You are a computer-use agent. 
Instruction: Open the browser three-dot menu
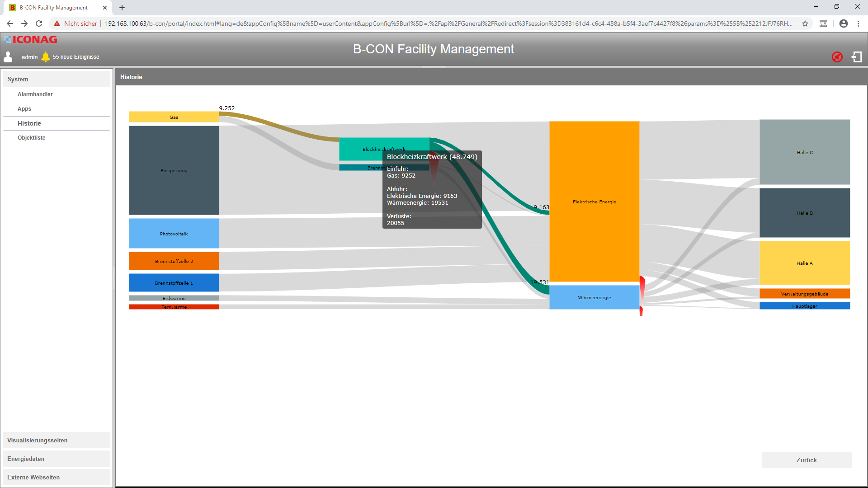858,23
